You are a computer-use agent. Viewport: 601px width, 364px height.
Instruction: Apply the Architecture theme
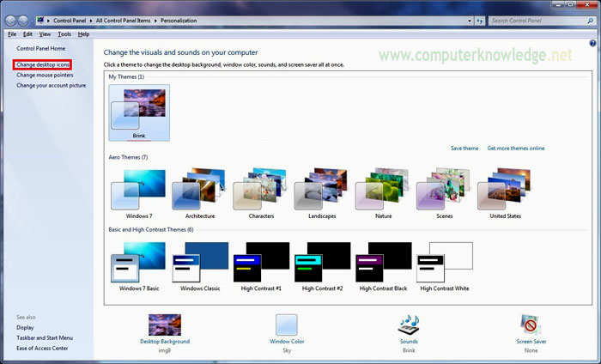click(200, 193)
